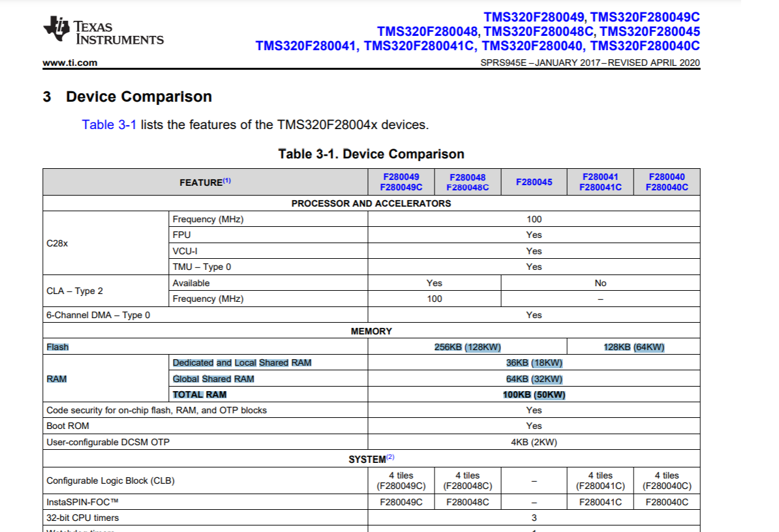Screen dimensions: 779x532
Task: Click the '128KB (64KW)' flash value
Action: (634, 347)
